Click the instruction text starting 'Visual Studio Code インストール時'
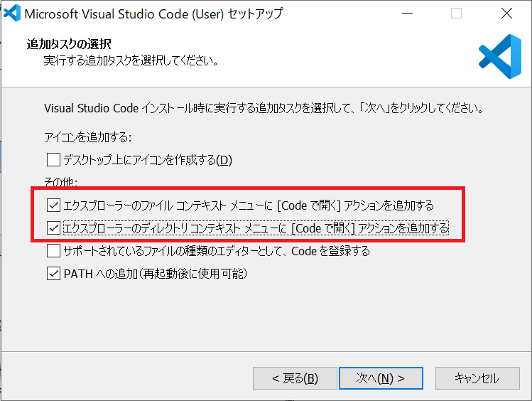532x401 pixels. [264, 108]
